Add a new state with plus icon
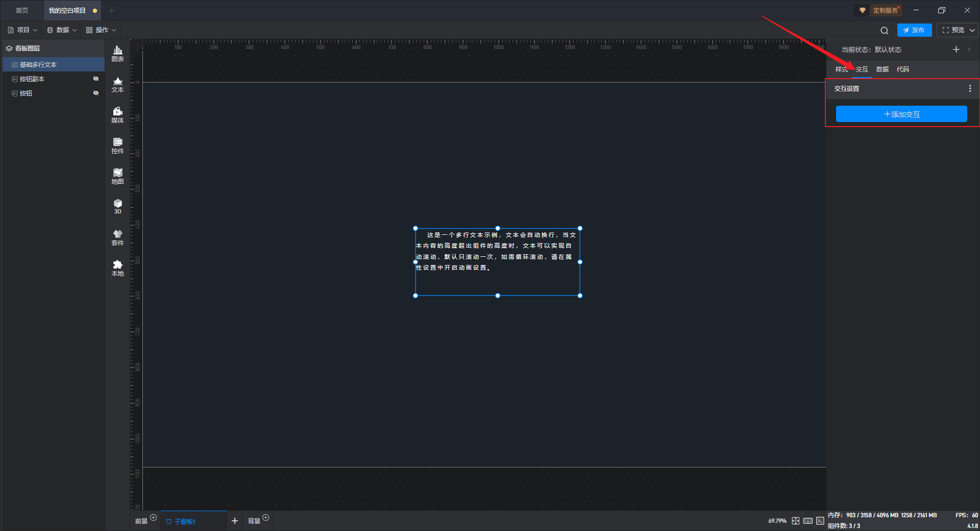 tap(956, 50)
